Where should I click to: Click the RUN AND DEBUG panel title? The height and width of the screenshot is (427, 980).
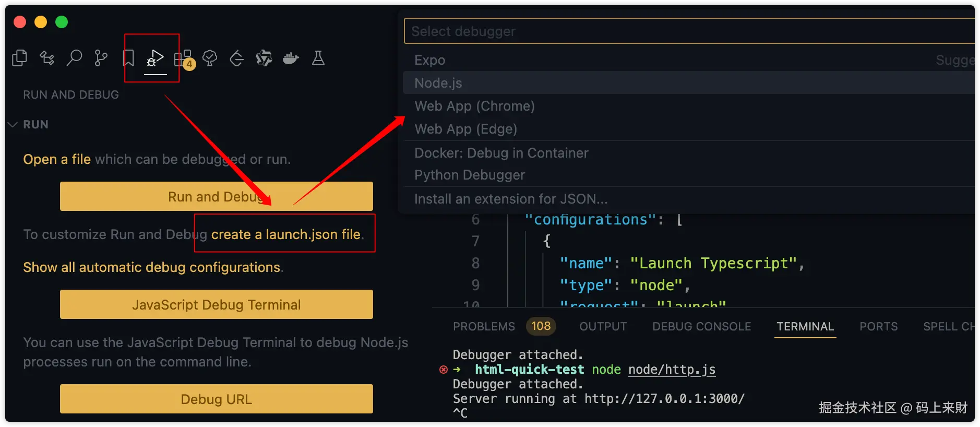(71, 94)
